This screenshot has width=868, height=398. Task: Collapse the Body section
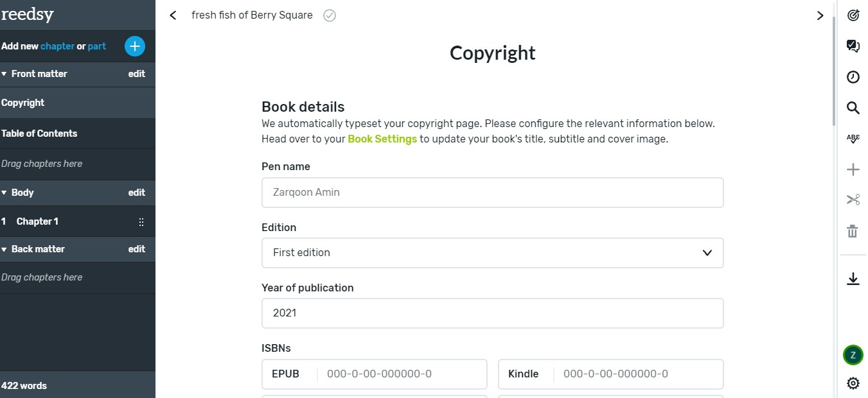pos(4,193)
